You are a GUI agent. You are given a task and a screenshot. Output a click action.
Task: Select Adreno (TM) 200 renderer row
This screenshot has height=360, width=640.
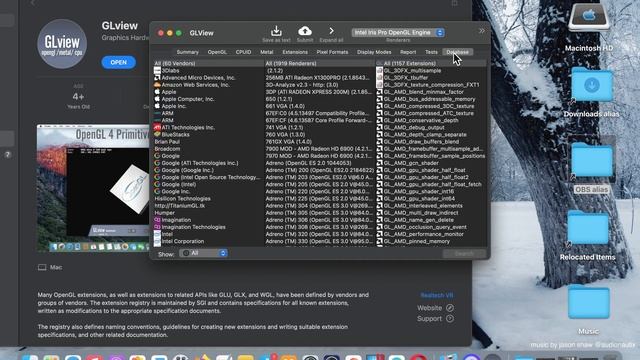319,170
